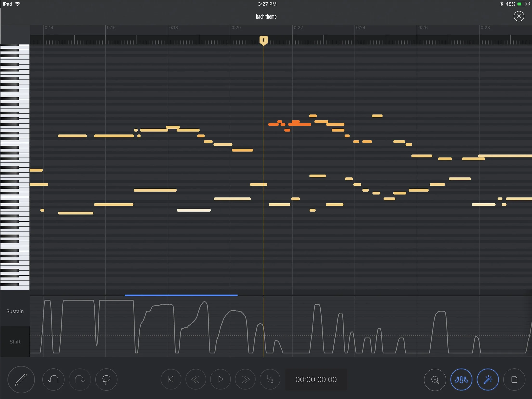
Task: Skip back to the beginning
Action: [171, 379]
